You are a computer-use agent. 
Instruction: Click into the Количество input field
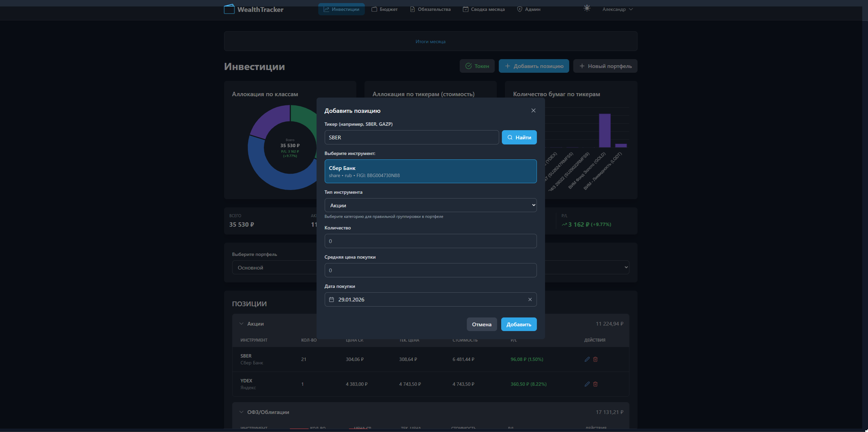pos(430,241)
